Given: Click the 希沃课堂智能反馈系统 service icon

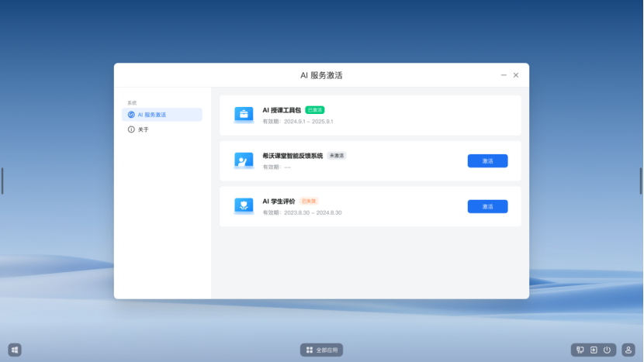Looking at the screenshot, I should [x=244, y=160].
